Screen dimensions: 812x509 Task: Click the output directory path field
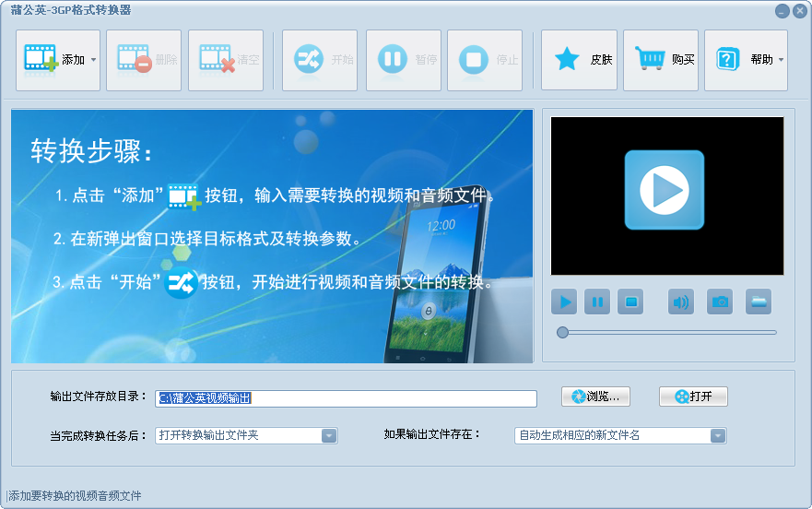pos(346,398)
